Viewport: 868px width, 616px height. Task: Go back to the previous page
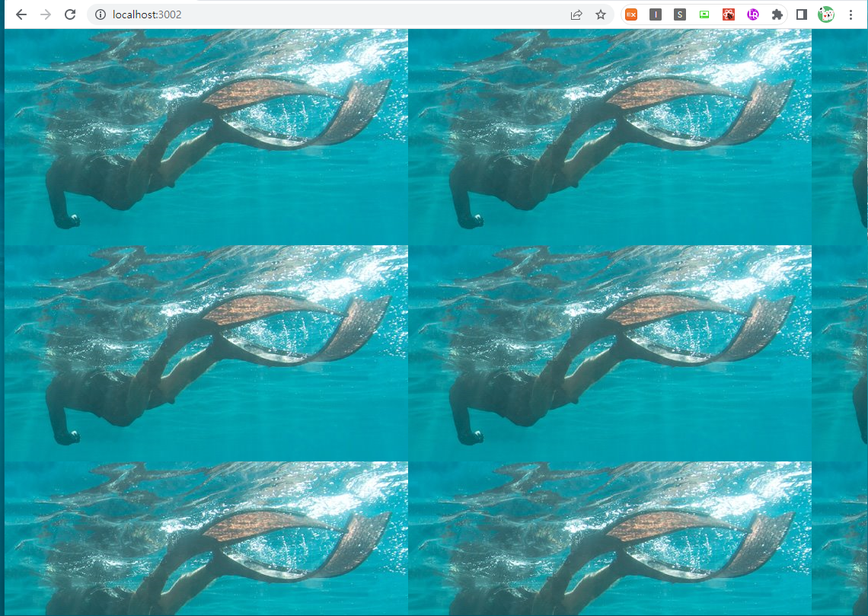21,14
